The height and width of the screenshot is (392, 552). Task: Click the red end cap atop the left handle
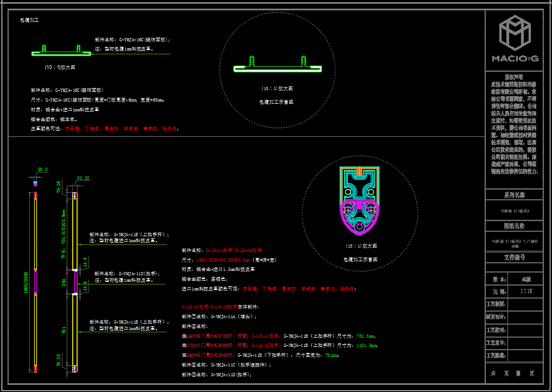click(x=36, y=194)
